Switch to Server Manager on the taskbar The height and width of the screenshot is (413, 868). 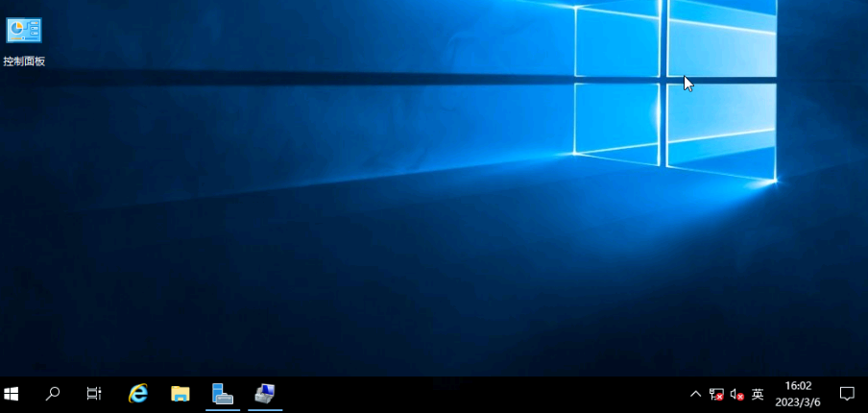pos(223,394)
